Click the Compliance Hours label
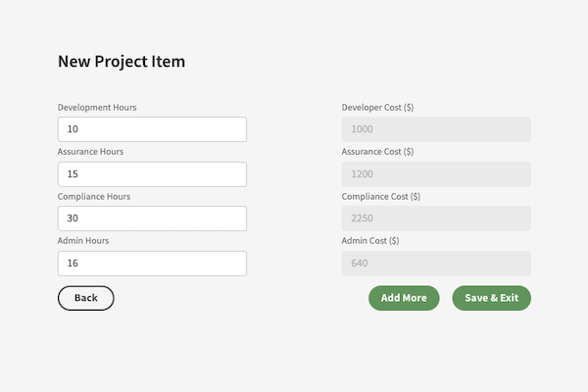 [94, 197]
